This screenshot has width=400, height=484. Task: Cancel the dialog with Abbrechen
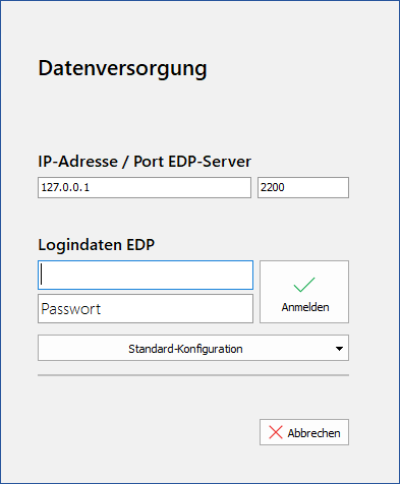[304, 432]
